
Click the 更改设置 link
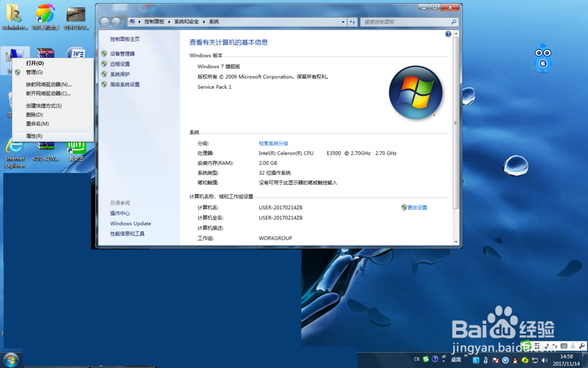[x=417, y=207]
